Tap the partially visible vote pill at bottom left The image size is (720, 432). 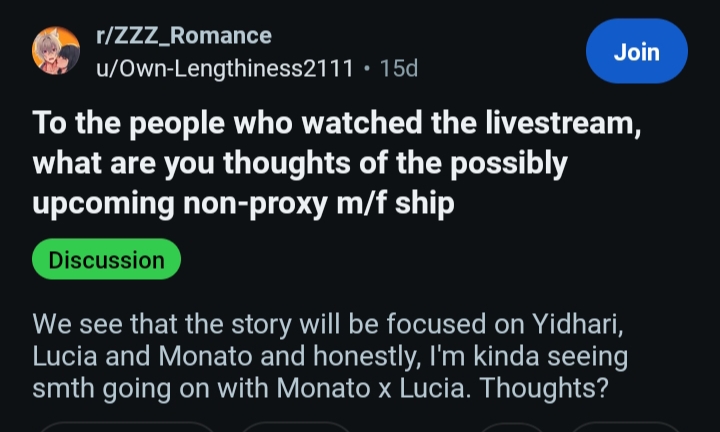pos(125,427)
